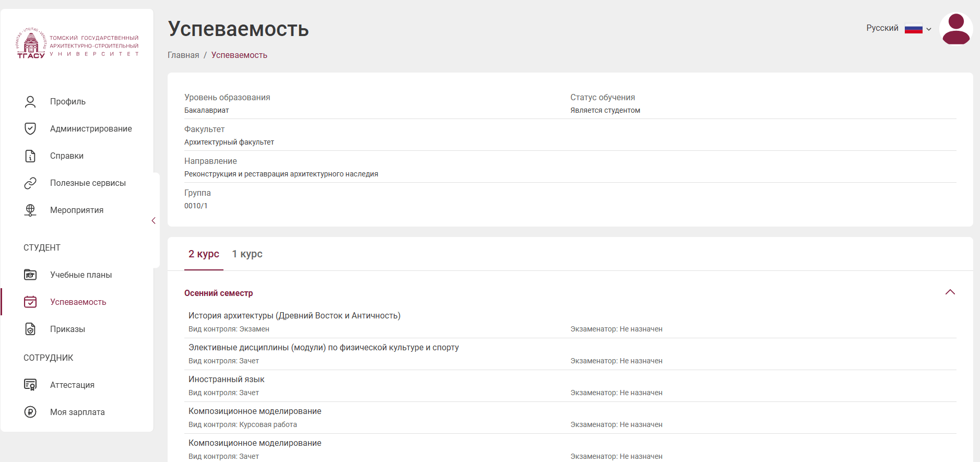Viewport: 980px width, 462px height.
Task: Open the История архитектуры discipline row
Action: (294, 316)
